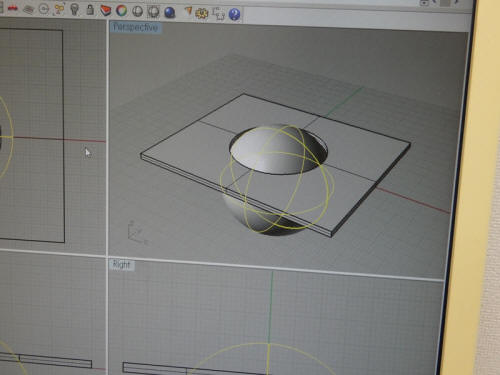The height and width of the screenshot is (375, 500).
Task: Open Help via the blue question mark
Action: [x=235, y=14]
